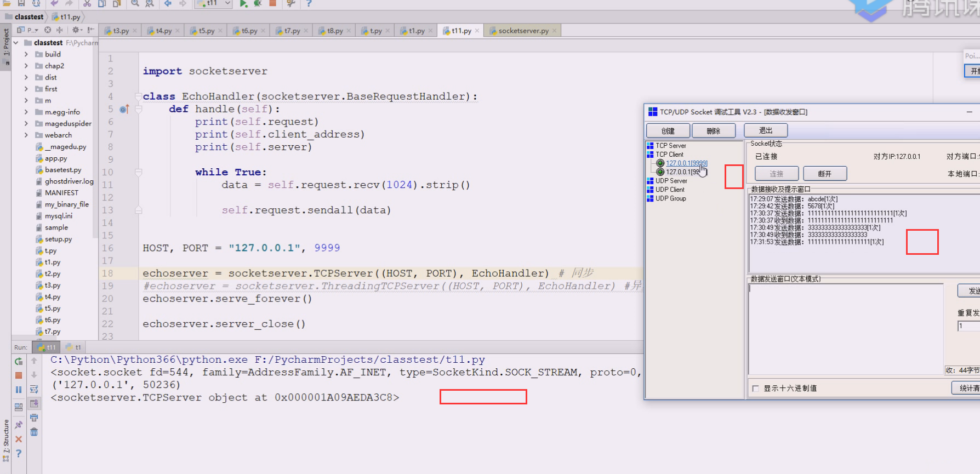Viewport: 980px width, 474px height.
Task: Select TCP Server in Socket tool tree
Action: pyautogui.click(x=671, y=146)
